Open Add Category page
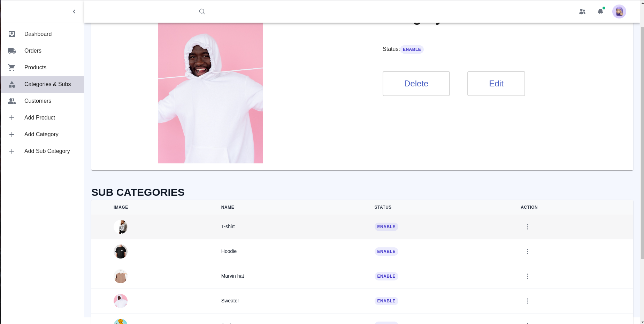The height and width of the screenshot is (324, 644). (41, 134)
